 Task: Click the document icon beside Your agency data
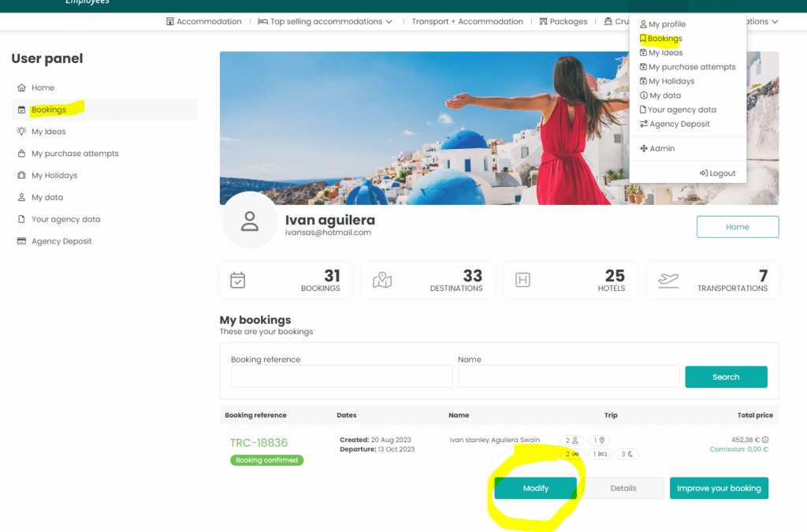pyautogui.click(x=21, y=219)
